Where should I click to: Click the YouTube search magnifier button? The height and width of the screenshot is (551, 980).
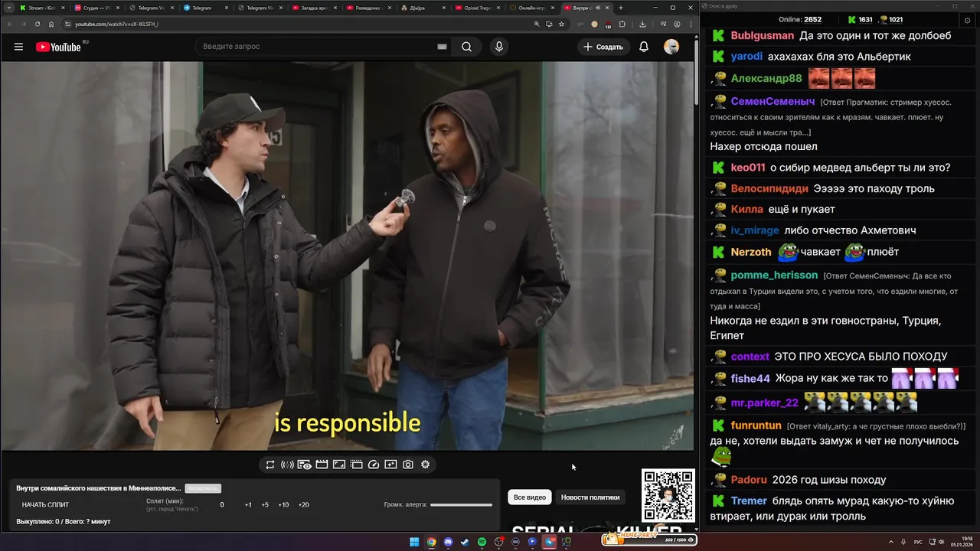coord(466,47)
